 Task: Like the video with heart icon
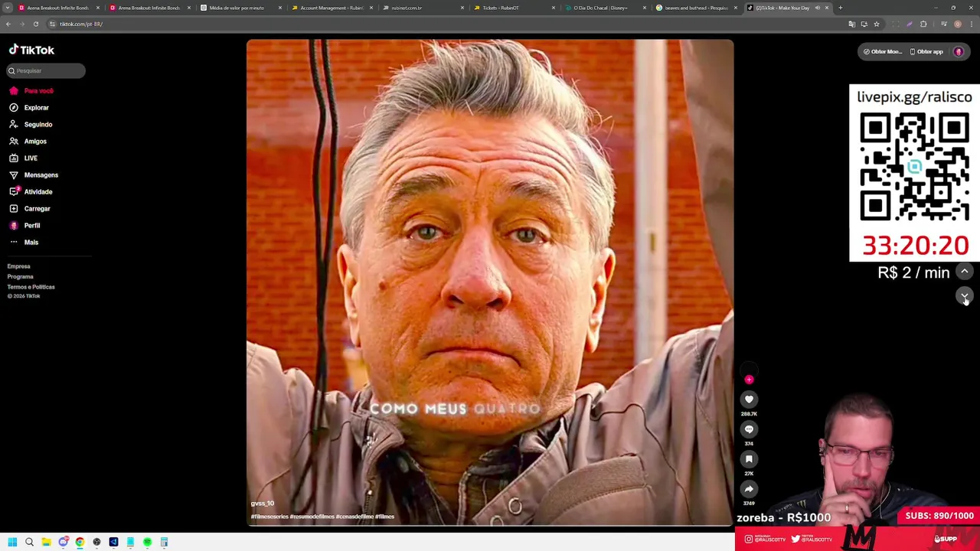point(749,399)
